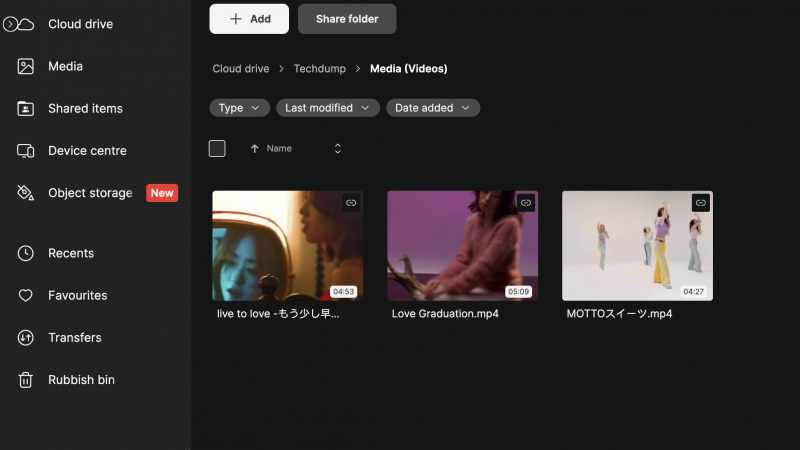Open the Last modified filter dropdown
The height and width of the screenshot is (450, 800).
328,108
